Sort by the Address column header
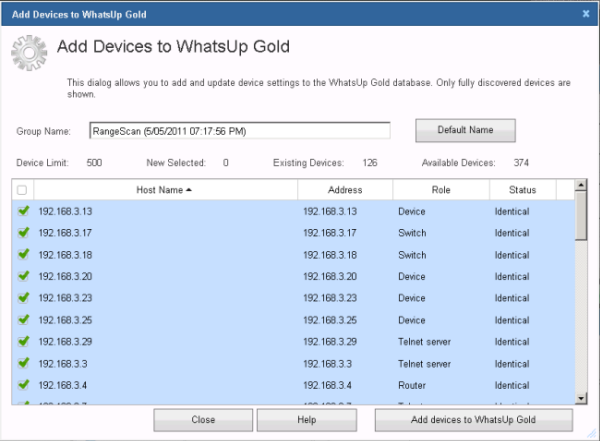This screenshot has width=600, height=441. coord(345,190)
